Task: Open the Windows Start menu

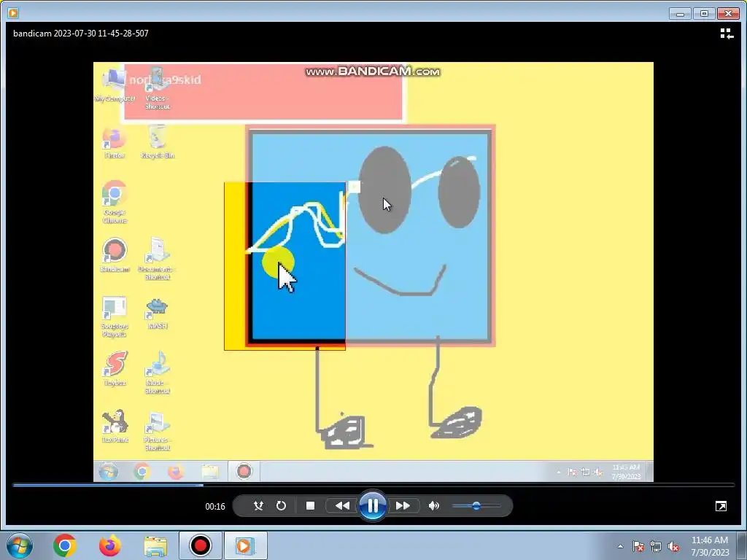Action: [x=19, y=545]
